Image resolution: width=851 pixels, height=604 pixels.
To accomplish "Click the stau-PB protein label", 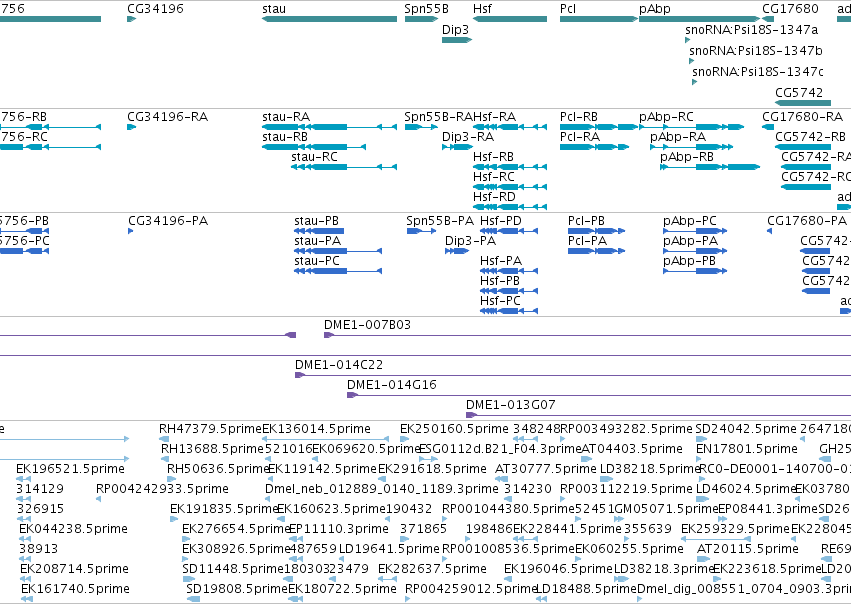I will point(316,221).
